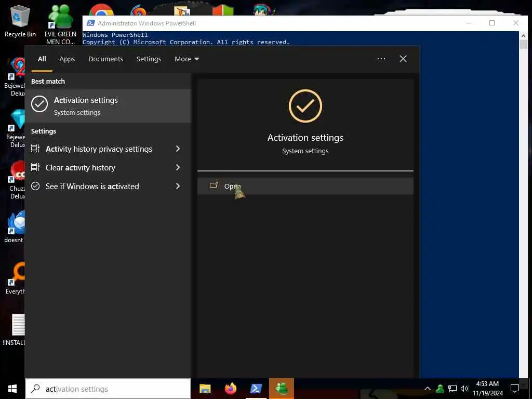Click the Activity history privacy settings icon

pos(35,149)
